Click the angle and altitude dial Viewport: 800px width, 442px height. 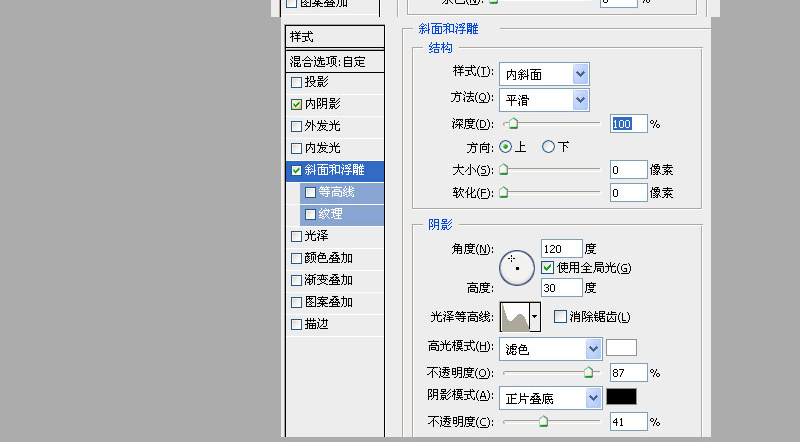tap(517, 267)
